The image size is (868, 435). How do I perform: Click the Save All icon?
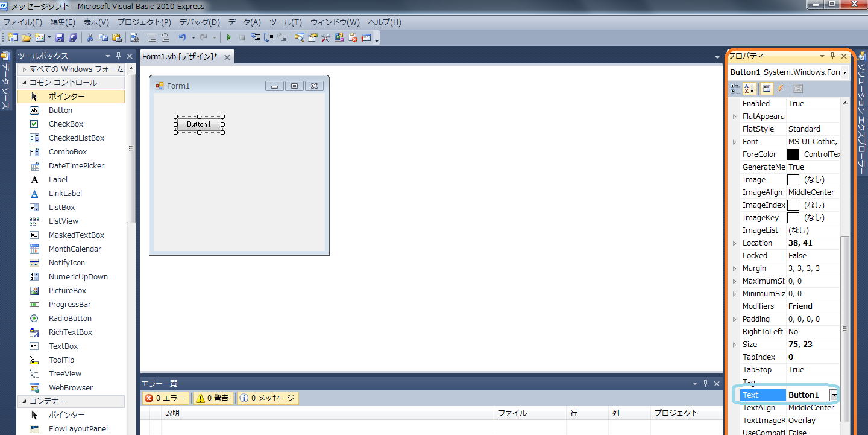coord(72,37)
